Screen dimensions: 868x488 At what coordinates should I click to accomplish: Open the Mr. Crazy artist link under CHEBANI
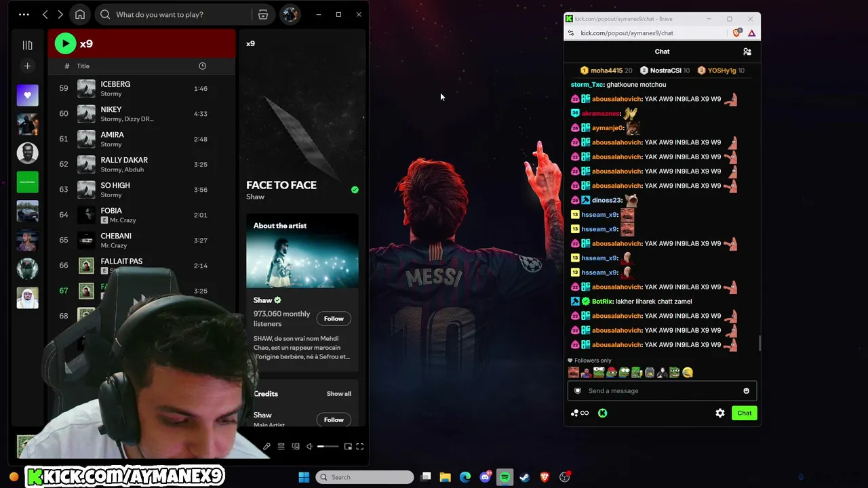tap(114, 245)
